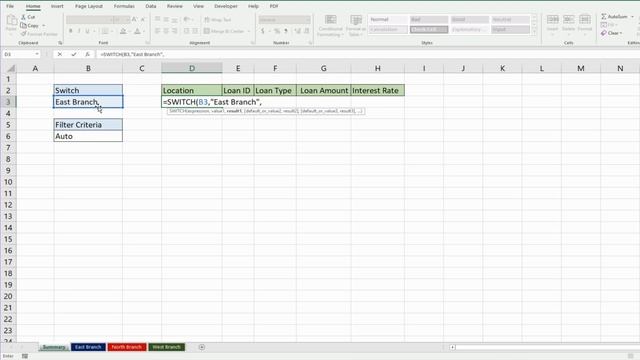Screen dimensions: 640x360
Task: Click the Comma Style icon
Action: [x=286, y=31]
